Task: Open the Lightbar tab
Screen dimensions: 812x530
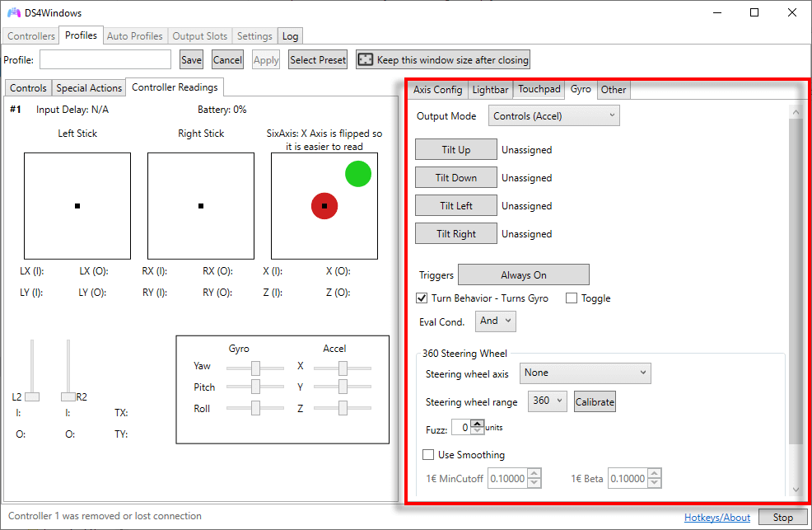Action: click(490, 90)
